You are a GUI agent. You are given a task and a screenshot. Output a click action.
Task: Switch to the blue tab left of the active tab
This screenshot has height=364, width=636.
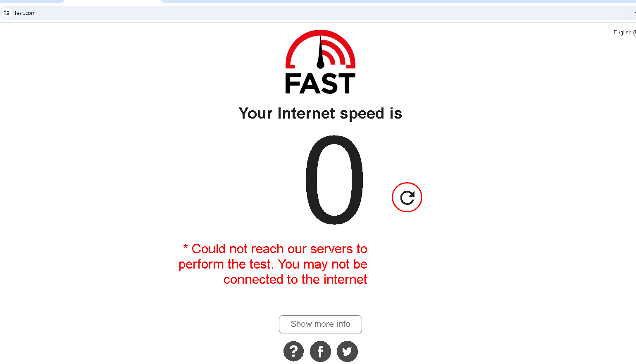[x=31, y=1]
